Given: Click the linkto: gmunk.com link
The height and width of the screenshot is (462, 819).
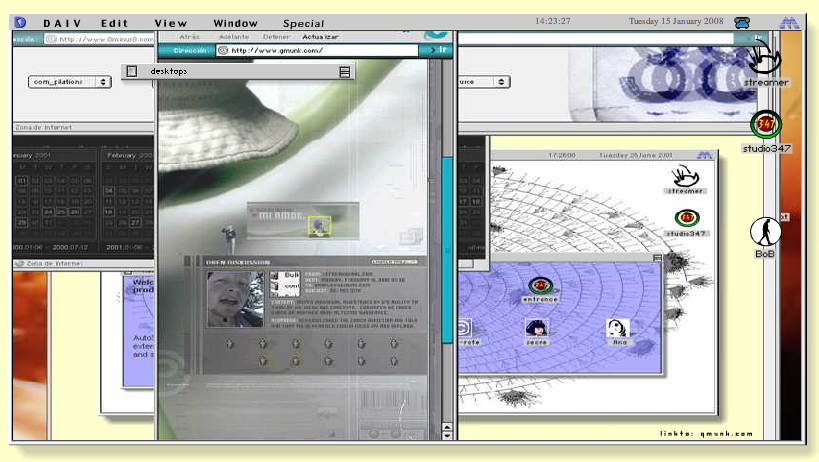Looking at the screenshot, I should pyautogui.click(x=704, y=433).
